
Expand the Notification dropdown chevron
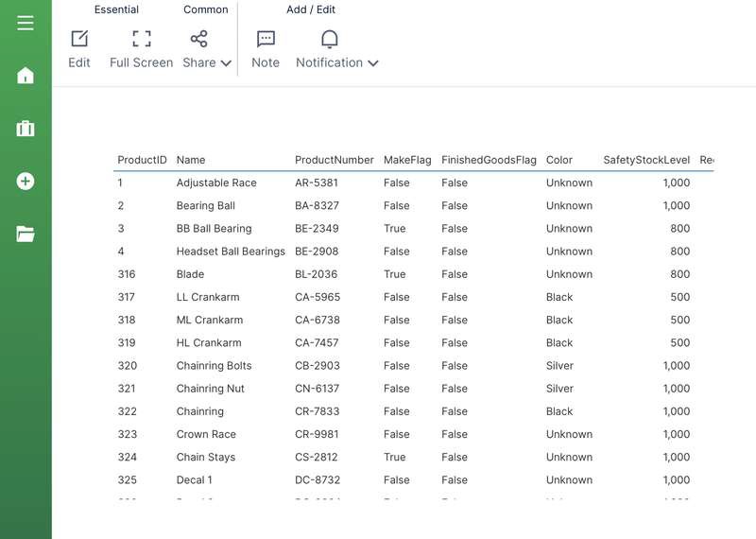[372, 63]
